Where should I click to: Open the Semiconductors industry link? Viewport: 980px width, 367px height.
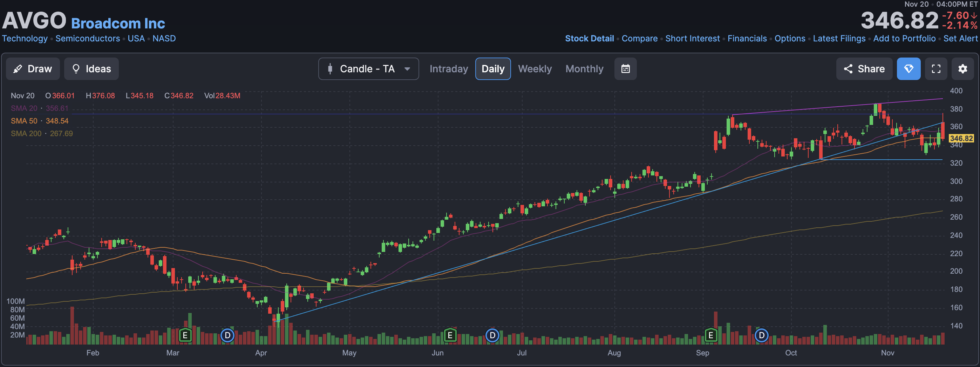88,39
